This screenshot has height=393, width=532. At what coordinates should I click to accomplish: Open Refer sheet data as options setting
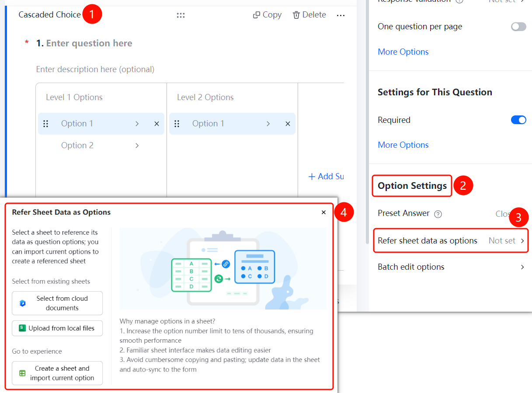(x=451, y=240)
